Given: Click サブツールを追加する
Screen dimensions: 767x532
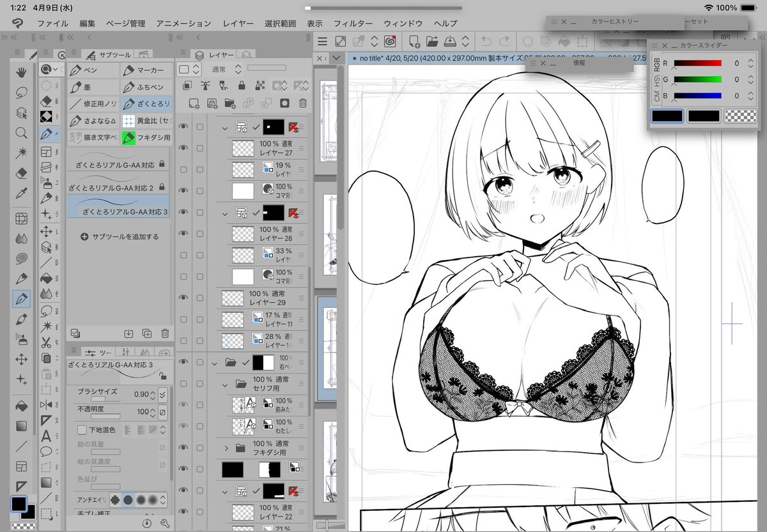Looking at the screenshot, I should [120, 237].
